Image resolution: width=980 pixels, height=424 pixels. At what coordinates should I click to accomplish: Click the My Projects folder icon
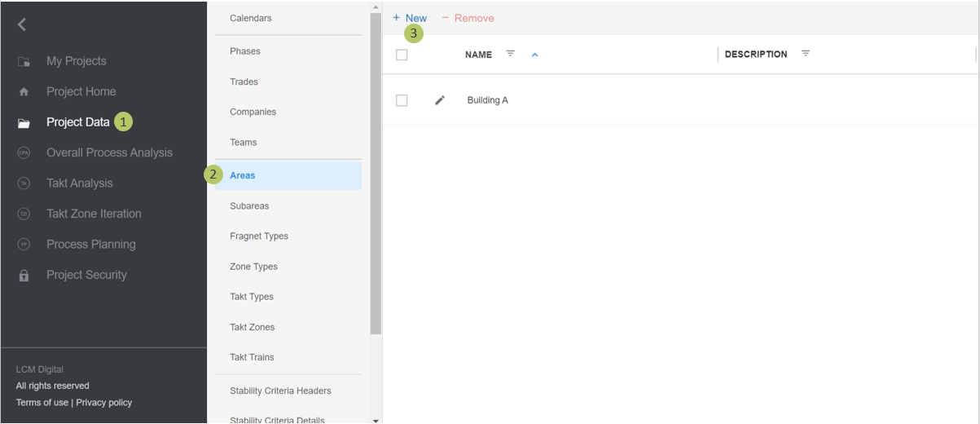coord(24,62)
